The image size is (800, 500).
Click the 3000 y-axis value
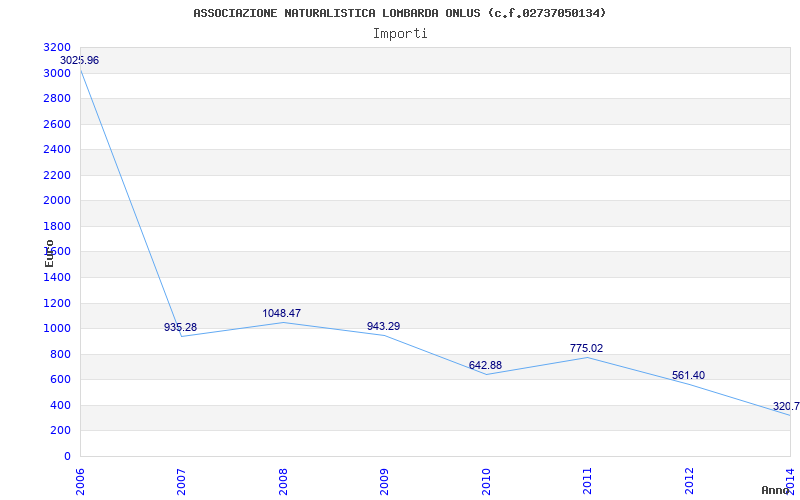[58, 73]
